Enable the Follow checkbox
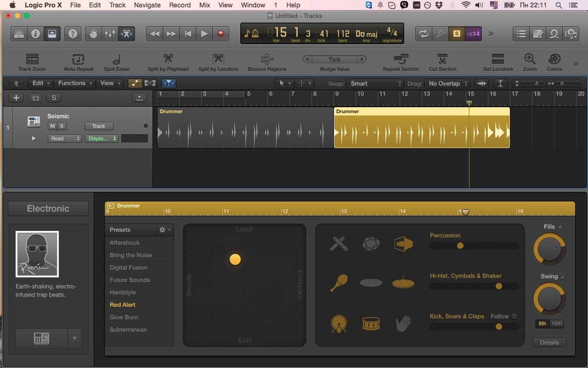Screen dimensions: 588x368 coord(514,316)
